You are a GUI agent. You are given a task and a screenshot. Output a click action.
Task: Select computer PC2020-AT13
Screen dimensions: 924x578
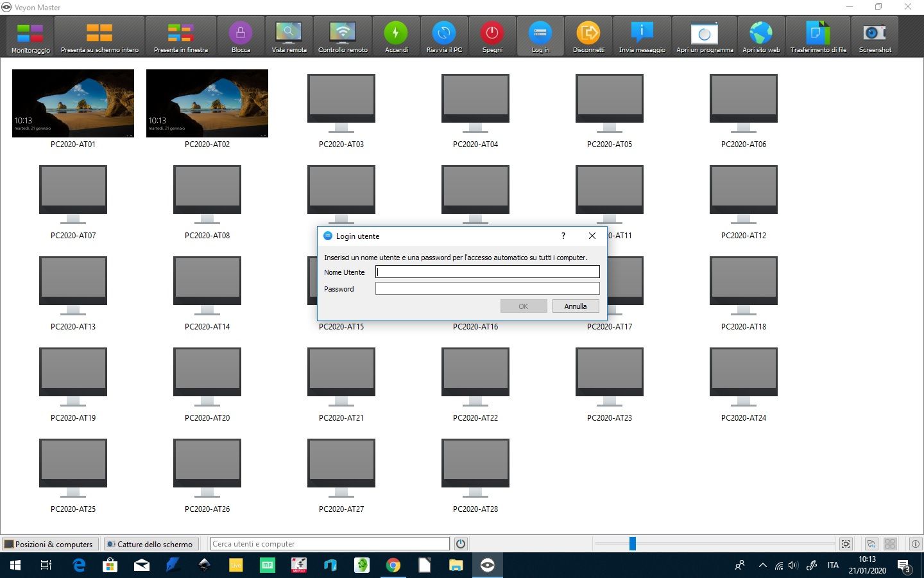[73, 292]
